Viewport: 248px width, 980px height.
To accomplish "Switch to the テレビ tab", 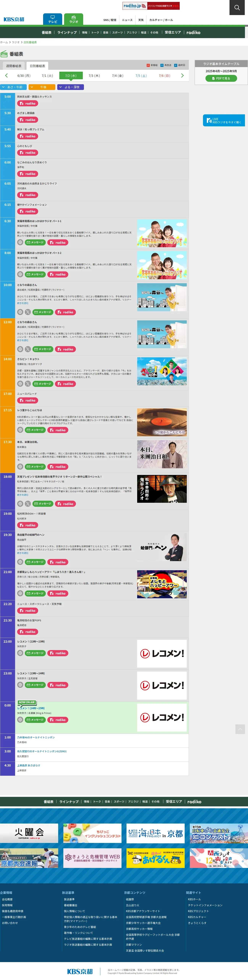I will click(x=53, y=19).
